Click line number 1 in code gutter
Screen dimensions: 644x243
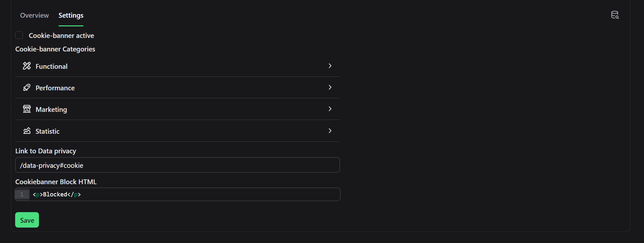point(22,194)
